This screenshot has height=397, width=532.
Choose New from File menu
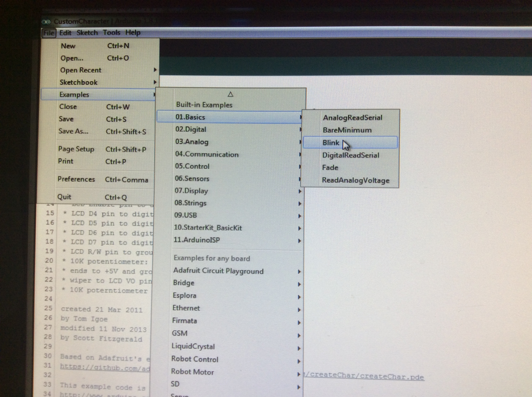point(100,46)
